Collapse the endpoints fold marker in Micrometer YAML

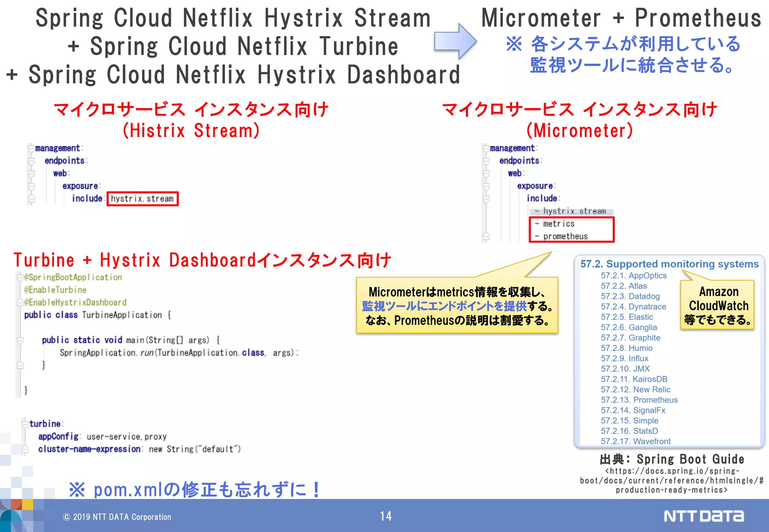pos(486,161)
